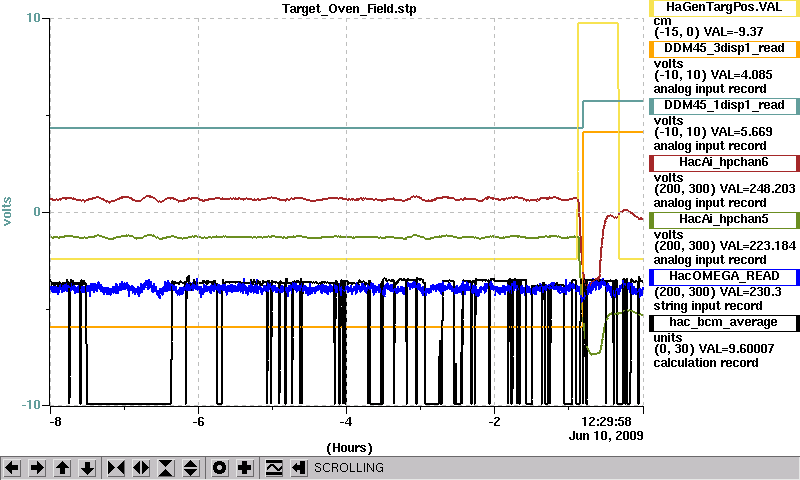This screenshot has height=480, width=800.
Task: Click the vertical compress hourglass icon
Action: (166, 468)
